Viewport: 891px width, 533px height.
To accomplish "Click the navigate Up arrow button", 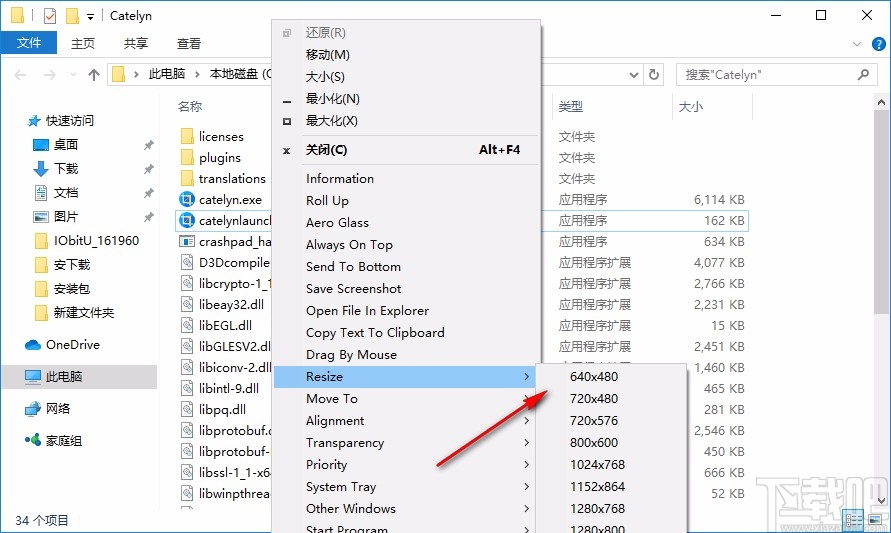I will point(94,74).
